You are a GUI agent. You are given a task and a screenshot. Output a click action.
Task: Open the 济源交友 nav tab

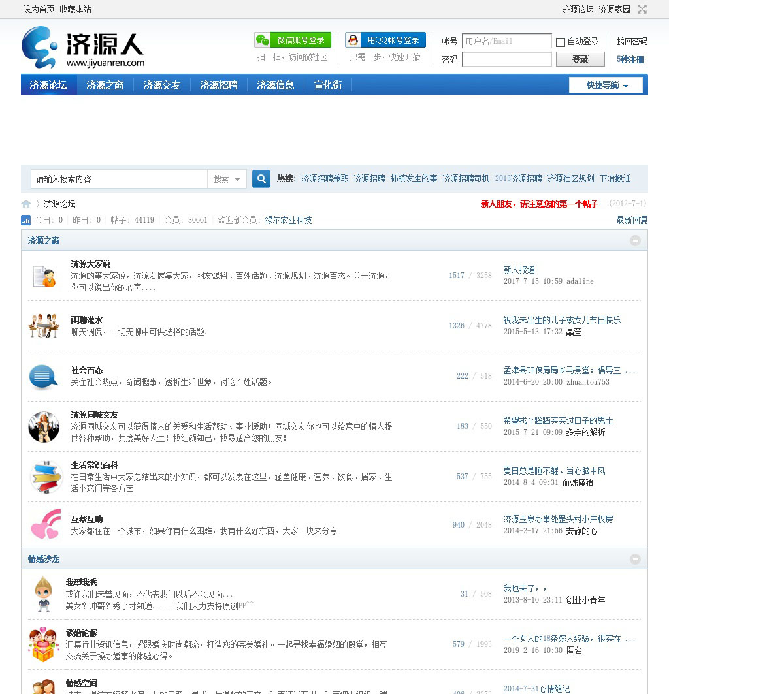pyautogui.click(x=161, y=86)
